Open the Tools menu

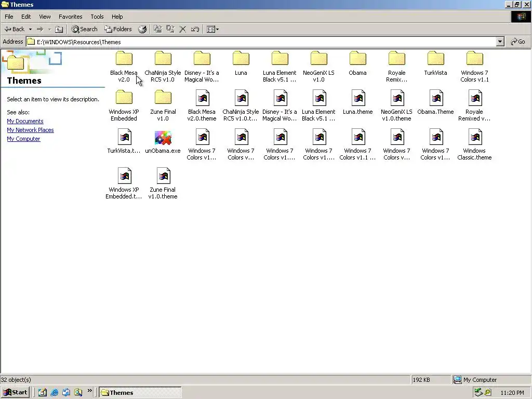pos(97,17)
